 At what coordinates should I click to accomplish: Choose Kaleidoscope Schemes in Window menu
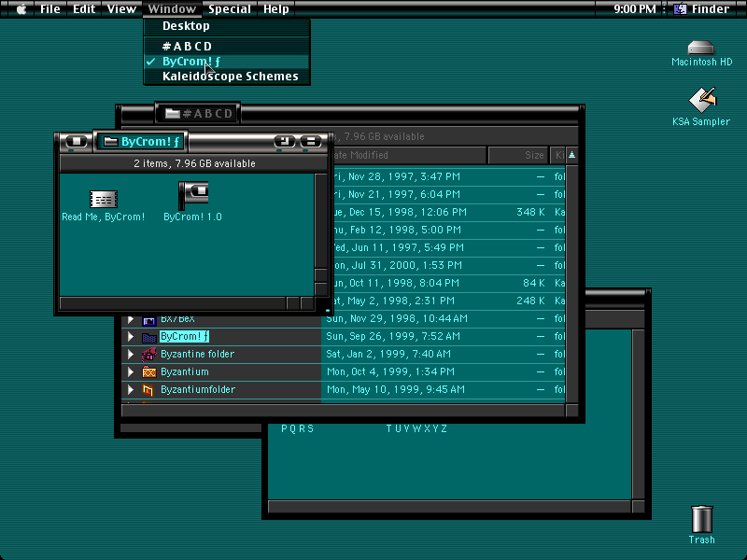click(x=227, y=77)
